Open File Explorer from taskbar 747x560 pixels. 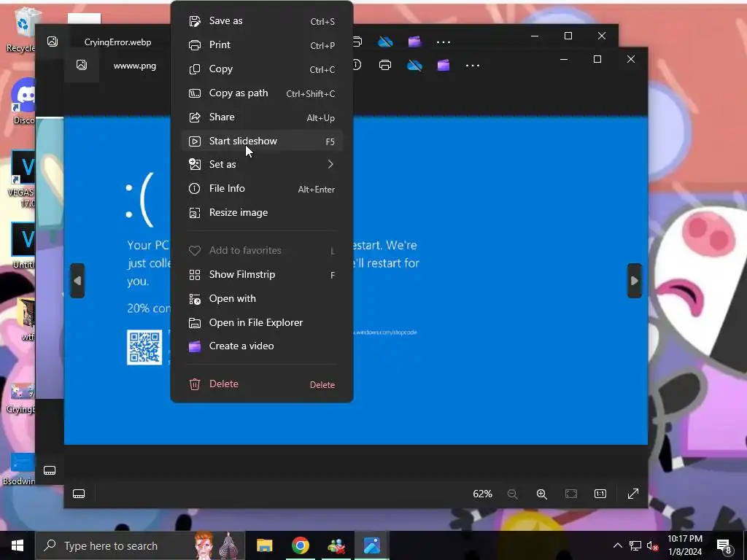point(264,545)
